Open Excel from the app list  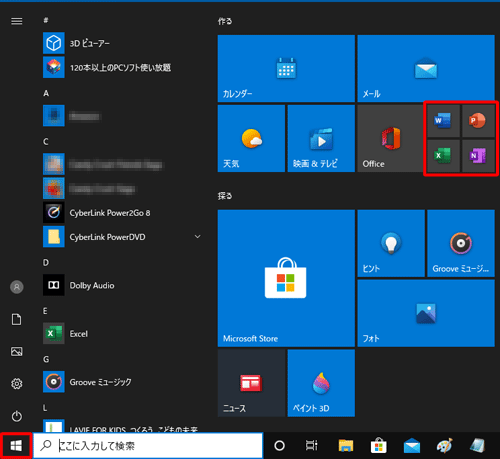123,334
